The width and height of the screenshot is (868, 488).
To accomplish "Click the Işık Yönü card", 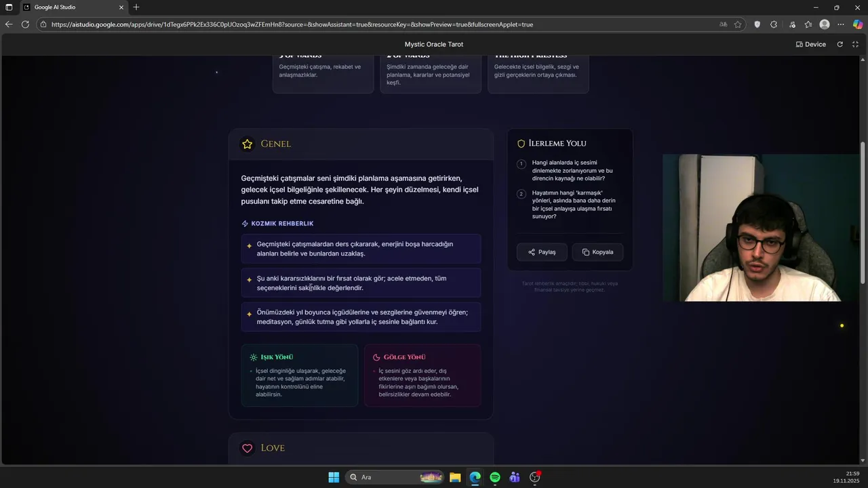I will coord(300,375).
